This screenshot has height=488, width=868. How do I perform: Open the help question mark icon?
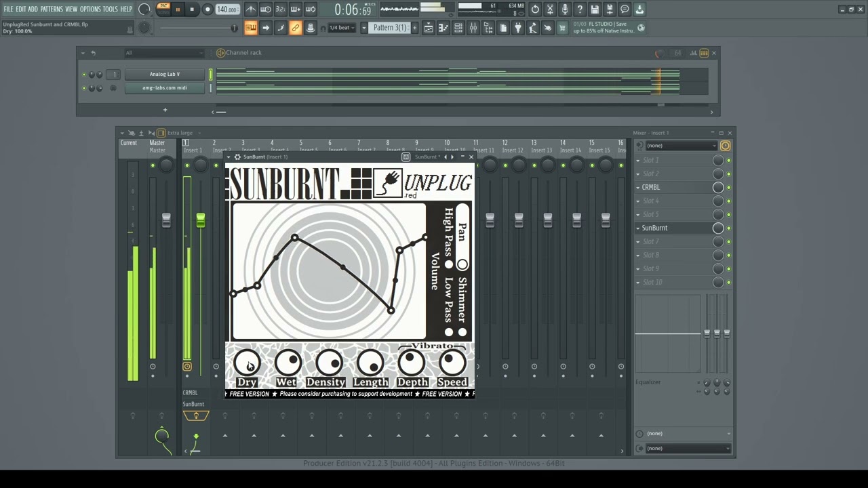click(580, 9)
